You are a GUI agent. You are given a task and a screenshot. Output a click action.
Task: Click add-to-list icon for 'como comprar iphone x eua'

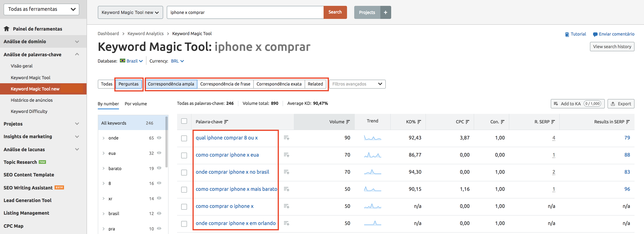[286, 155]
